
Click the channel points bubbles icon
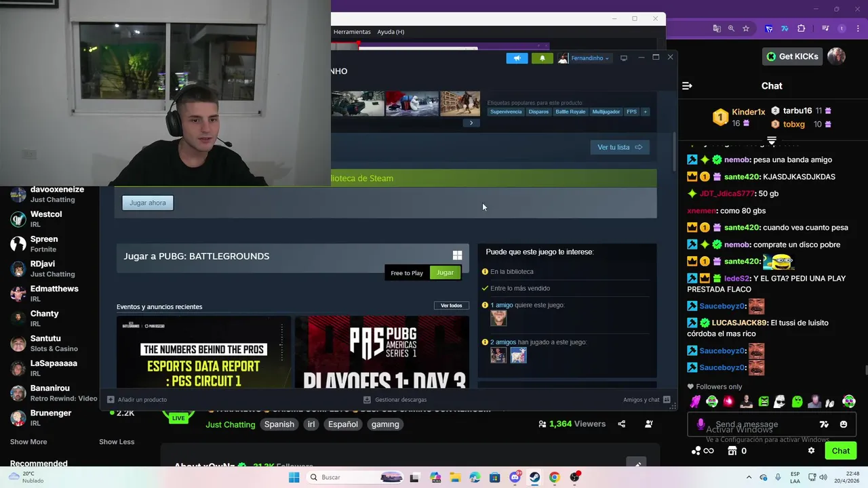696,451
